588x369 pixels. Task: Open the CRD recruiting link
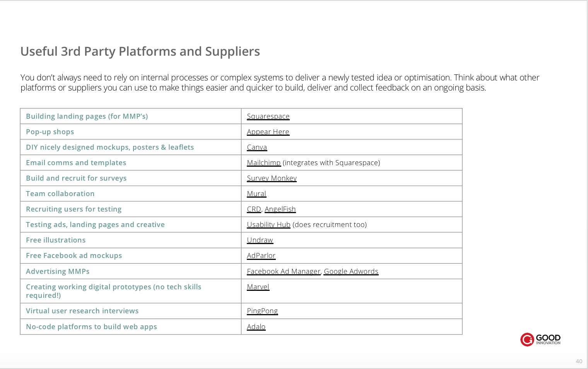[x=254, y=209]
